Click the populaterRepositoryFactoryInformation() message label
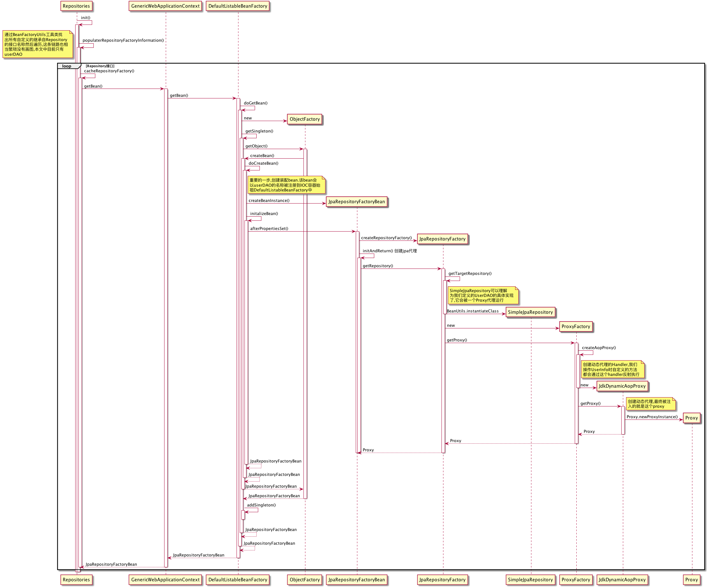This screenshot has width=708, height=588. pos(123,40)
